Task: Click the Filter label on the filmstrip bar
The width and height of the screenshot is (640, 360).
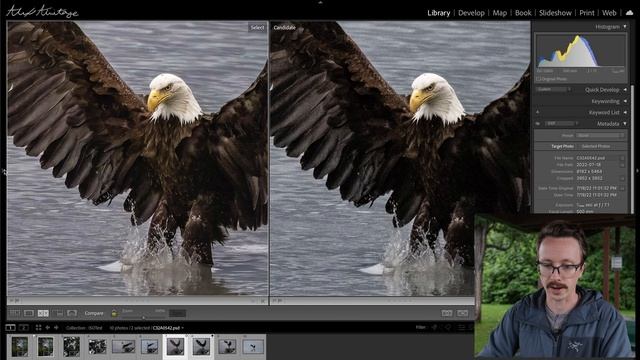Action: (420, 327)
